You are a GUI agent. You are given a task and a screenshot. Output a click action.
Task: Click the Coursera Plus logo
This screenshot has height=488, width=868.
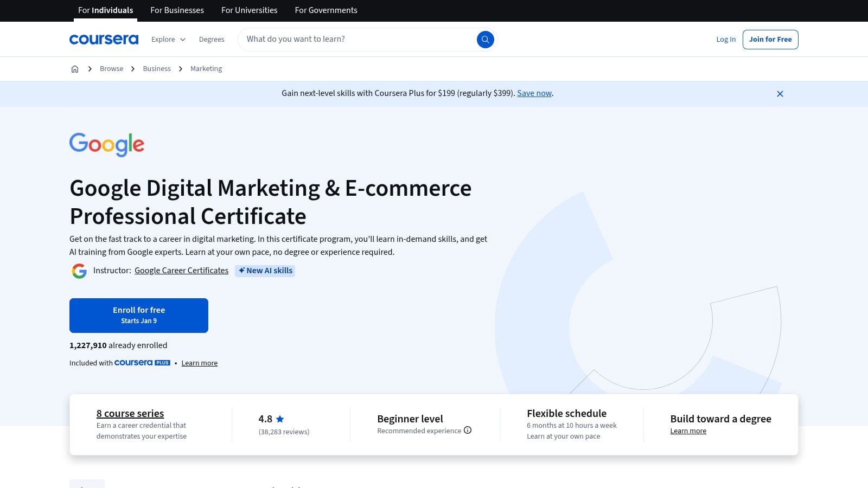142,363
